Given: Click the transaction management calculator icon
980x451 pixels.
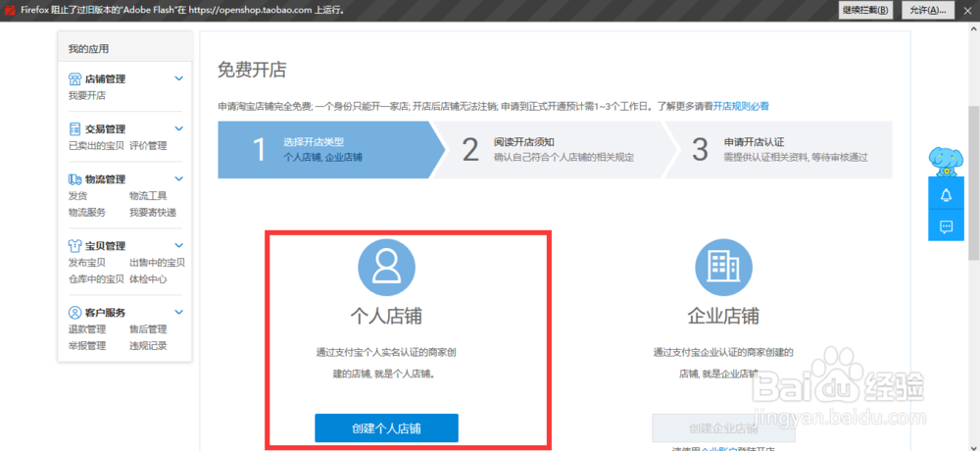Looking at the screenshot, I should pos(75,128).
